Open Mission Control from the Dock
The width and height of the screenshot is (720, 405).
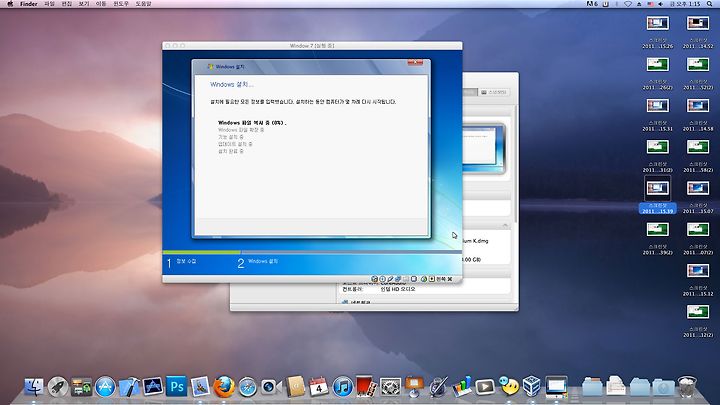[x=81, y=387]
